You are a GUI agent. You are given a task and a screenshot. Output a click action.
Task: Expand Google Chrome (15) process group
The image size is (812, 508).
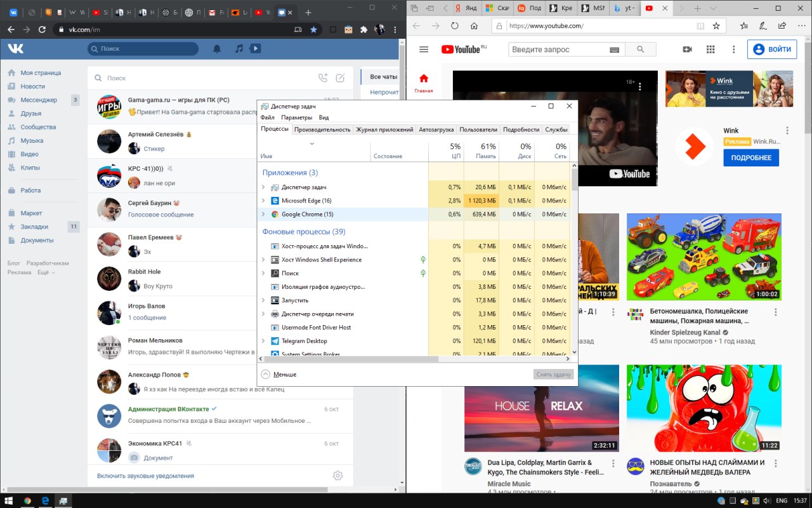point(263,215)
